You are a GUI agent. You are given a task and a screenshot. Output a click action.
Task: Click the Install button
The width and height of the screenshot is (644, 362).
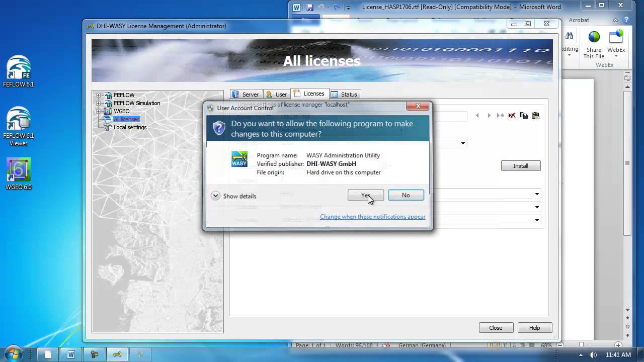coord(521,166)
